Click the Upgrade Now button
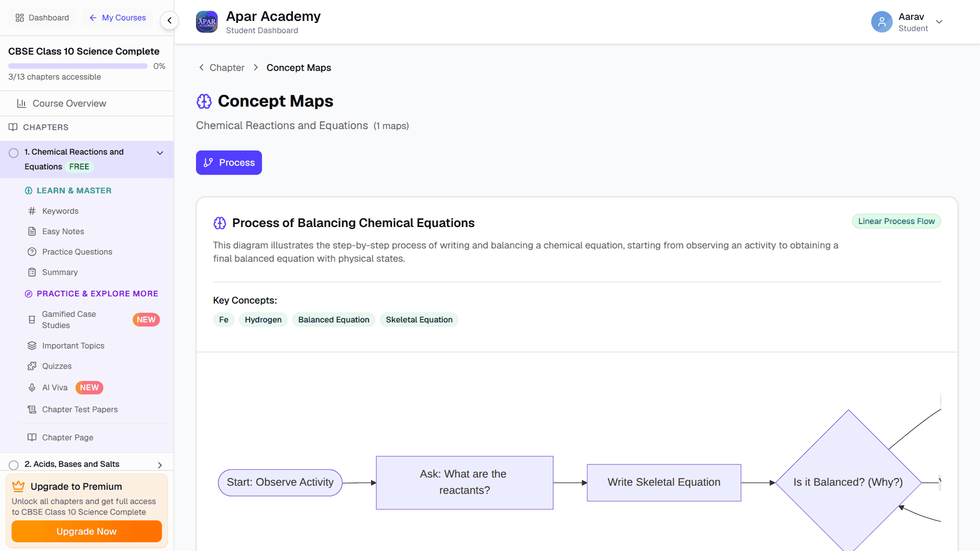The image size is (980, 551). tap(87, 531)
